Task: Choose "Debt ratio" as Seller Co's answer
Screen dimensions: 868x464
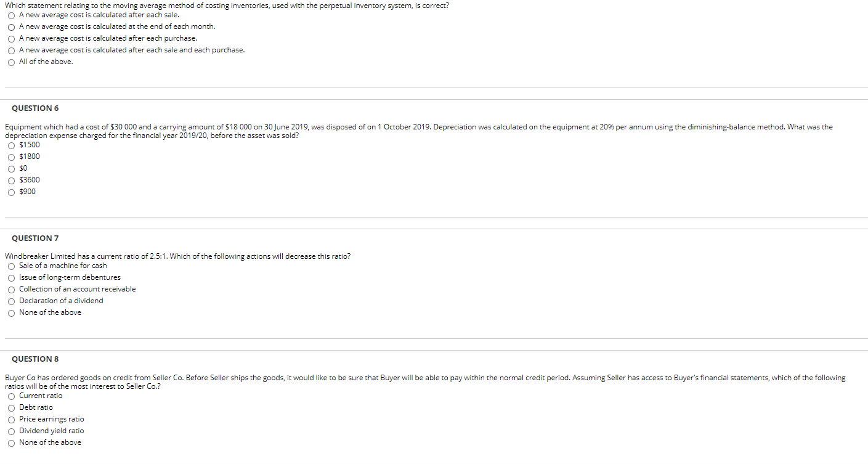Action: 11,407
